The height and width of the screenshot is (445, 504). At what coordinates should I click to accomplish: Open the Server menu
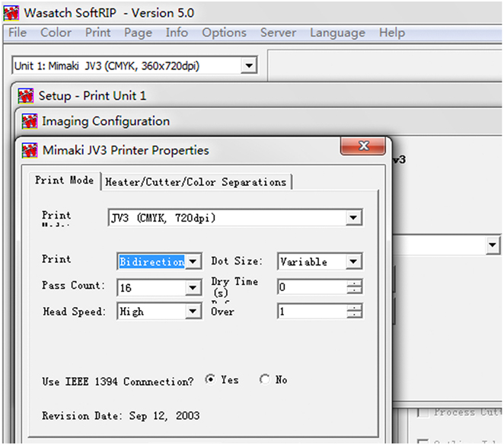click(278, 33)
